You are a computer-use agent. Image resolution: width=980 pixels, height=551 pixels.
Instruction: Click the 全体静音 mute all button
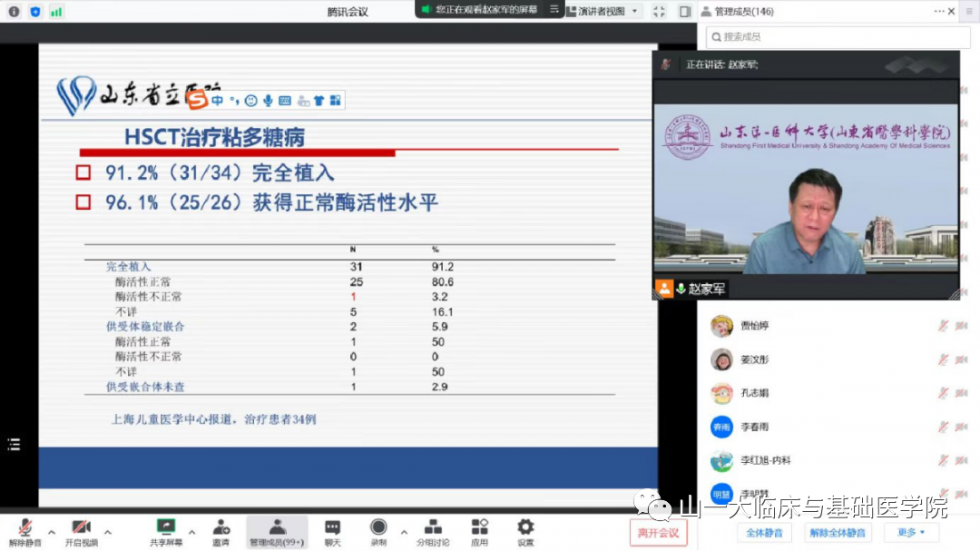coord(763,533)
